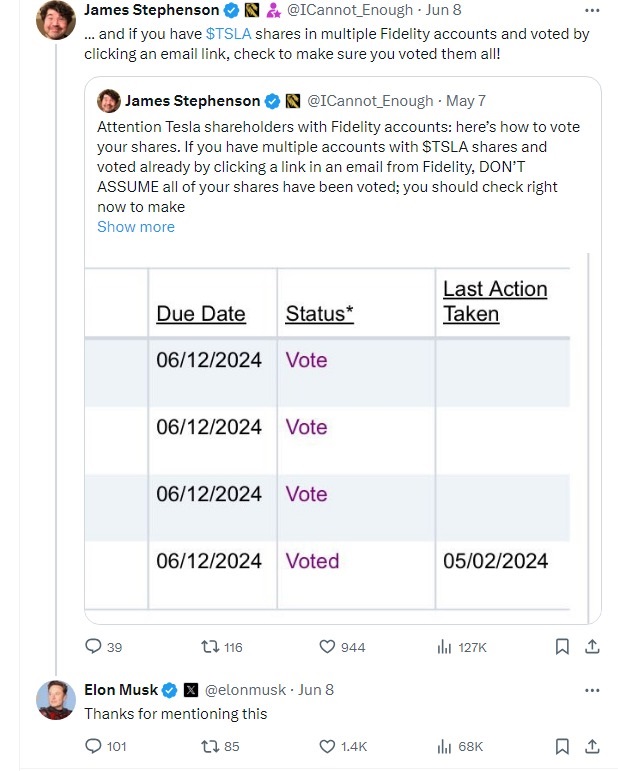This screenshot has height=771, width=618.
Task: Reply to Elon Musk's comment
Action: pyautogui.click(x=93, y=746)
